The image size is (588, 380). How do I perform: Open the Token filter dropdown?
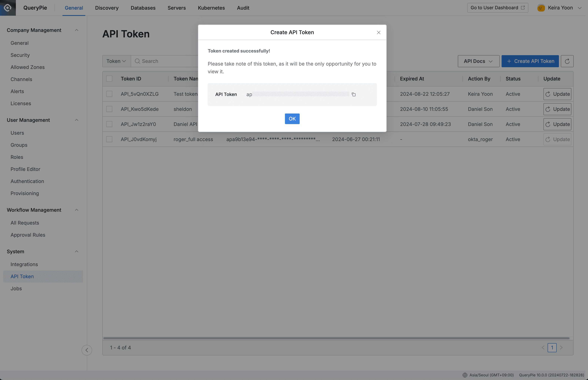point(116,61)
